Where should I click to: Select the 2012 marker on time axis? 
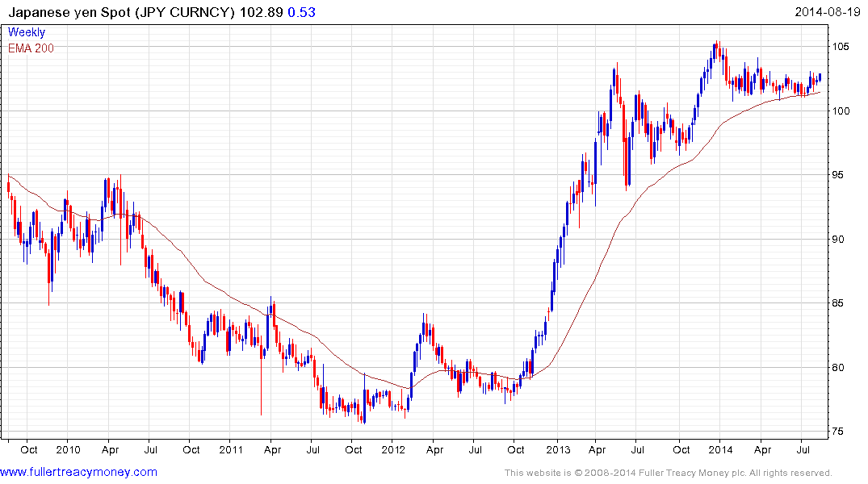pyautogui.click(x=393, y=449)
